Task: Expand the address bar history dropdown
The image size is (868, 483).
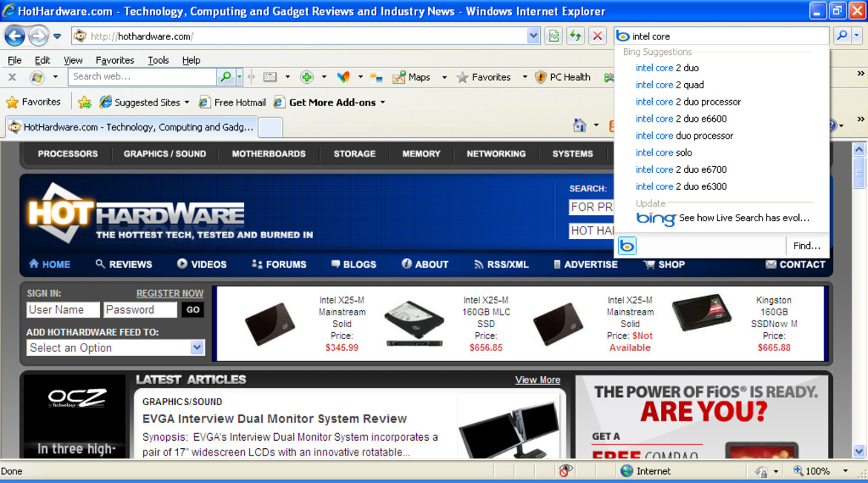Action: click(x=533, y=36)
